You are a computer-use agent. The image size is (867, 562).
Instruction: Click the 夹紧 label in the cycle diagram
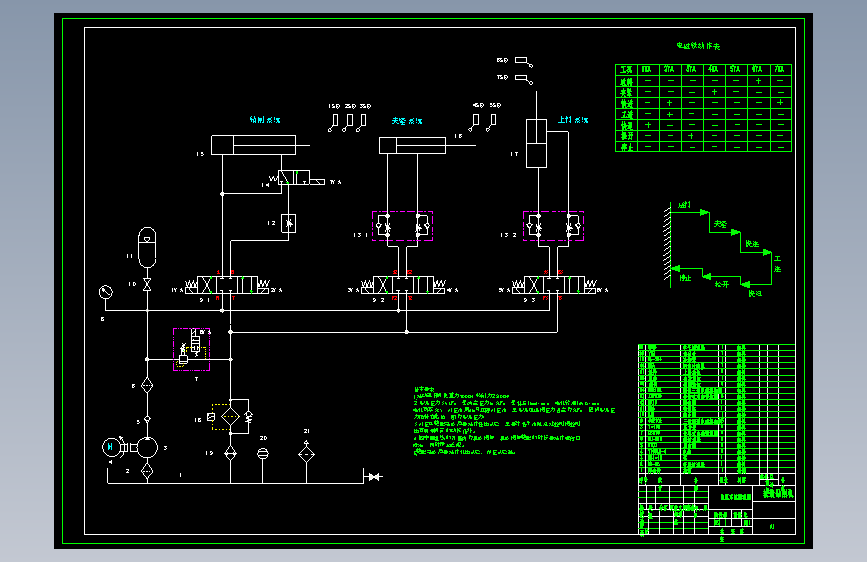(x=720, y=224)
